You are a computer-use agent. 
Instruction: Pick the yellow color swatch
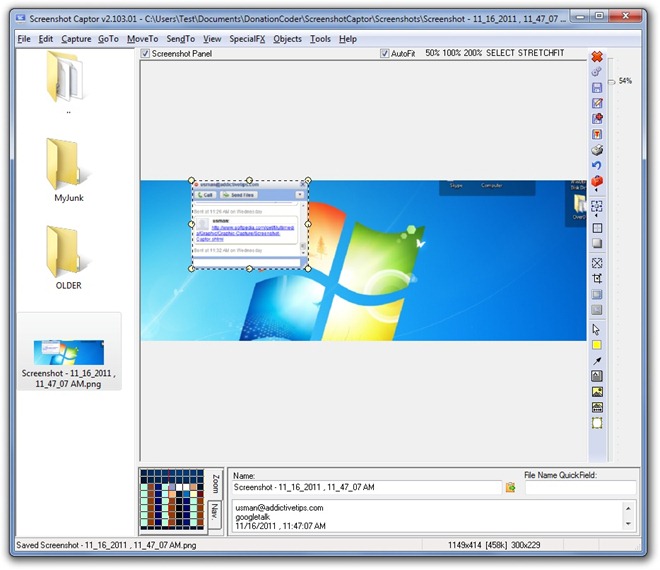click(x=597, y=345)
